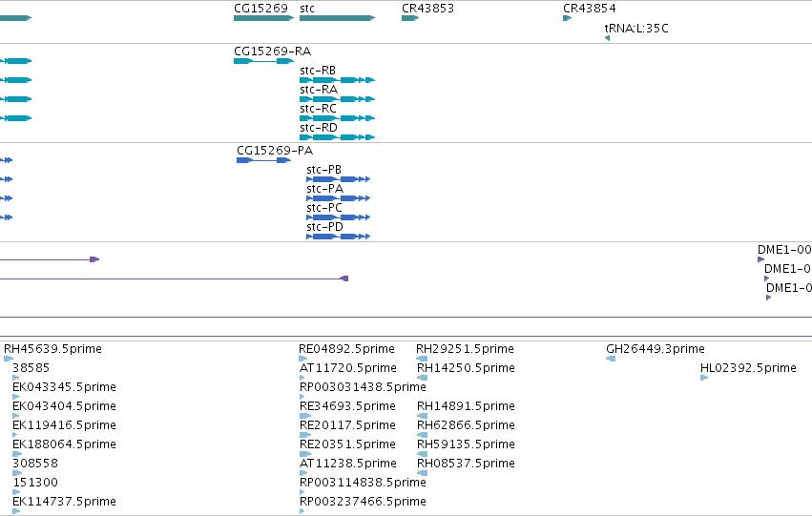The height and width of the screenshot is (516, 812).
Task: Select the RE20117.5prime EST
Action: click(347, 425)
